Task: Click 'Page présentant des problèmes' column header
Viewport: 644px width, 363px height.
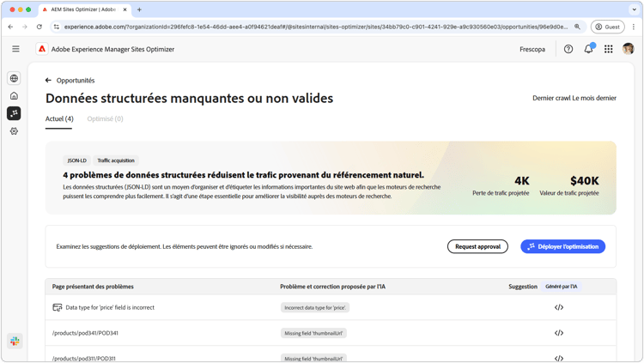Action: [x=93, y=287]
